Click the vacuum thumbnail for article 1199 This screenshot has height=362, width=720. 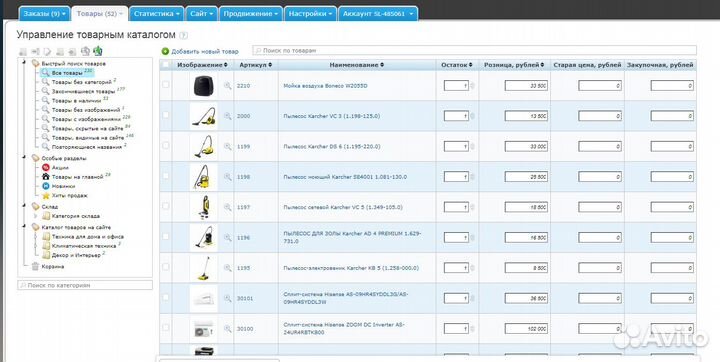(x=203, y=147)
